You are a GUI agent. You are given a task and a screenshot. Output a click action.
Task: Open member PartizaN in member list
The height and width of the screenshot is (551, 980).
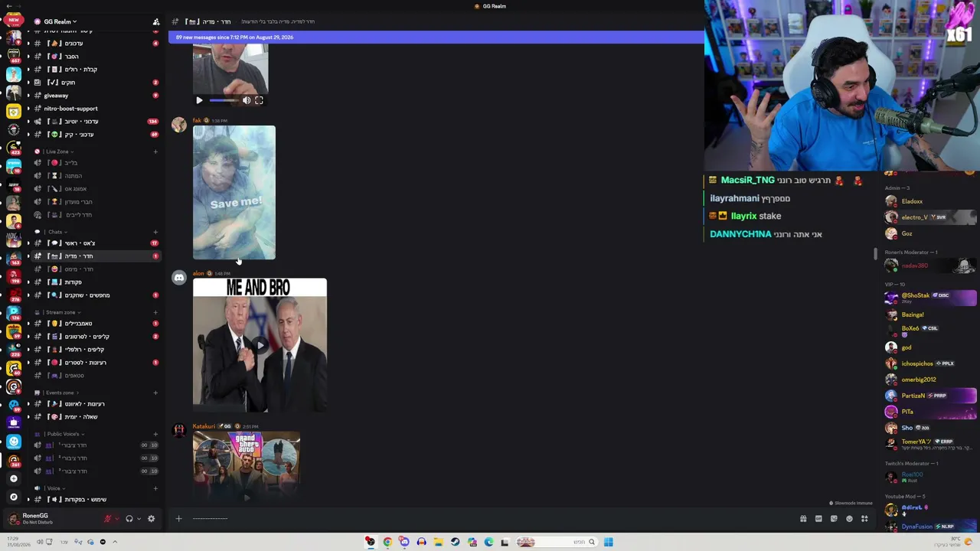[913, 396]
